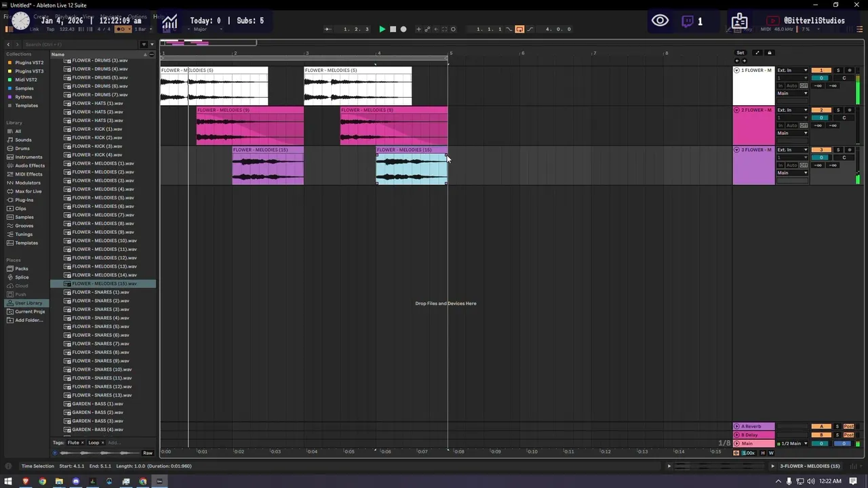Select the Midi VST2 collection
Image resolution: width=868 pixels, height=488 pixels.
26,80
